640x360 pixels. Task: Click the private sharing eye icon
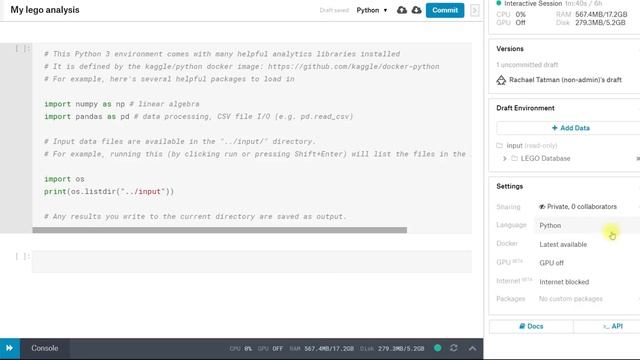[x=542, y=207]
